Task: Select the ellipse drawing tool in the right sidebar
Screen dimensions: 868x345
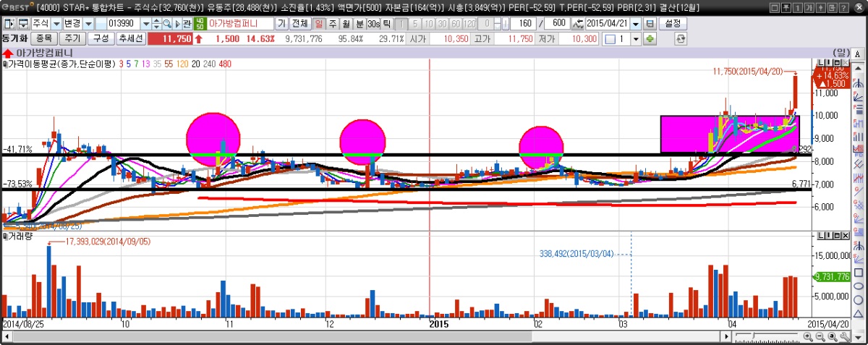Action: pos(858,286)
